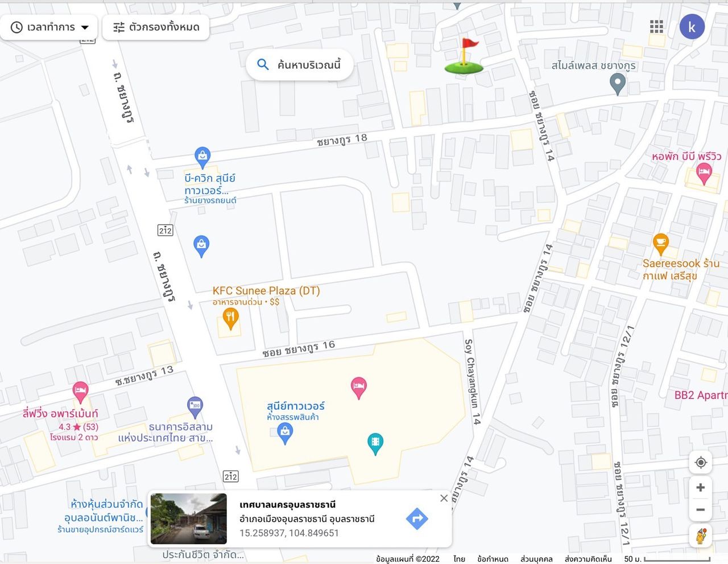This screenshot has width=728, height=564.
Task: Open the ตัวกรองทั้งหมด filters button
Action: 156,27
